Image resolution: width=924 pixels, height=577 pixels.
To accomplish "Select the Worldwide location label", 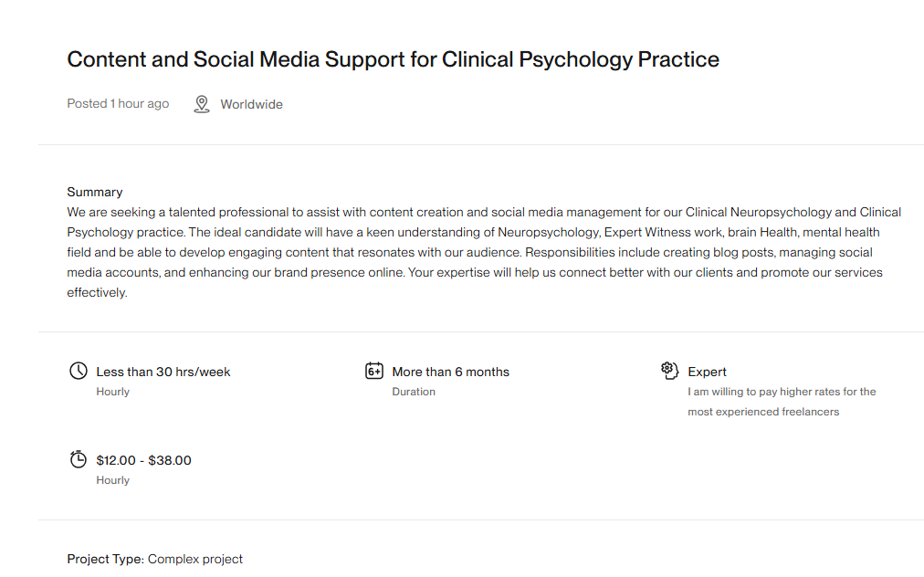I will 251,105.
